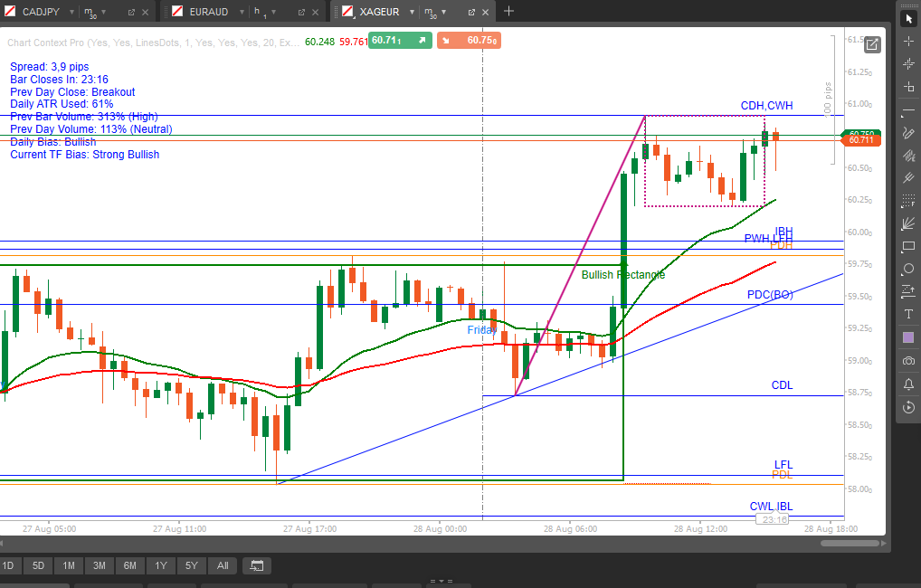
Task: Click the orange 60.75 buy button
Action: click(x=469, y=41)
